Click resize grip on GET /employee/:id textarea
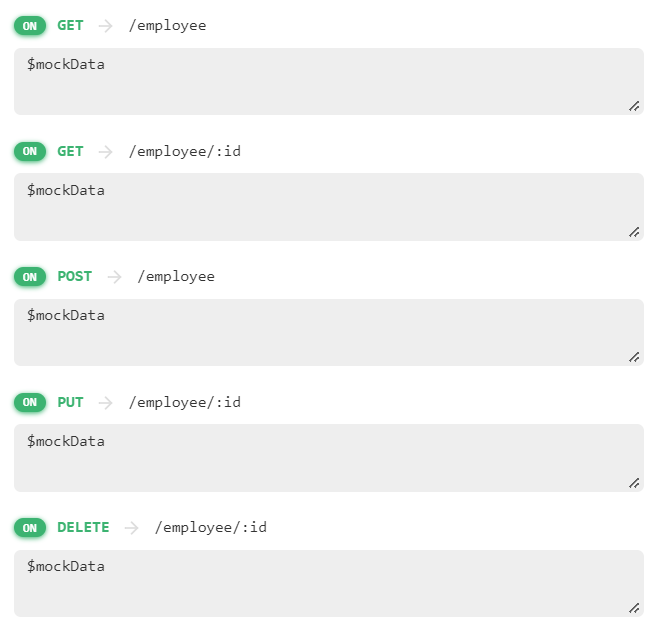The width and height of the screenshot is (659, 634). point(634,232)
